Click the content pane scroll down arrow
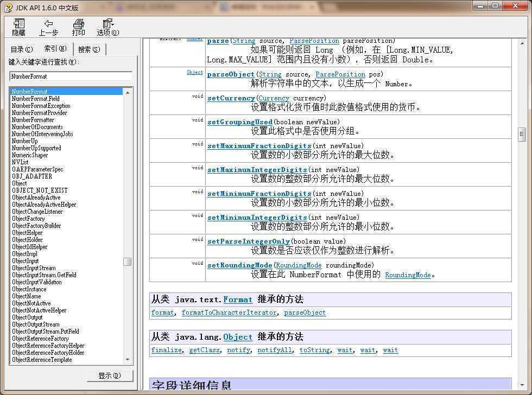The width and height of the screenshot is (532, 395). [522, 385]
